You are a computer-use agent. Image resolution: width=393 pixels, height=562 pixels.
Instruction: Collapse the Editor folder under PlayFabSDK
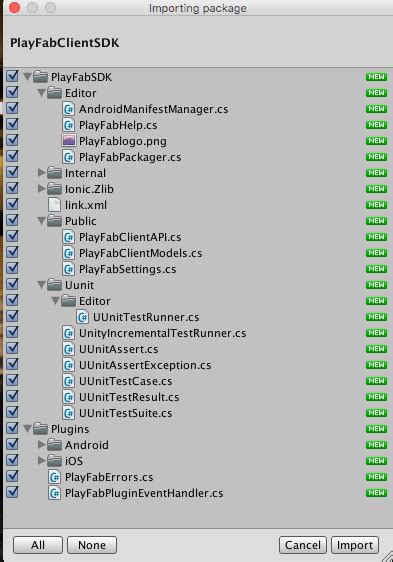(41, 93)
